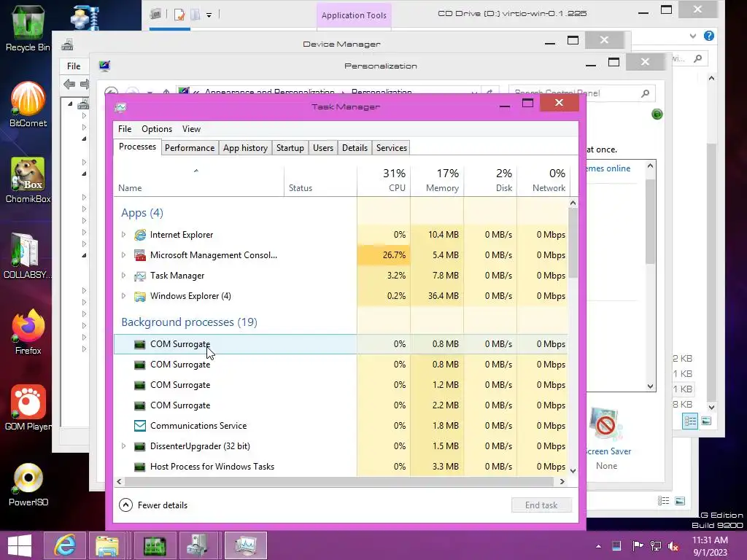The height and width of the screenshot is (560, 747).
Task: Switch to the Users tab
Action: 323,148
